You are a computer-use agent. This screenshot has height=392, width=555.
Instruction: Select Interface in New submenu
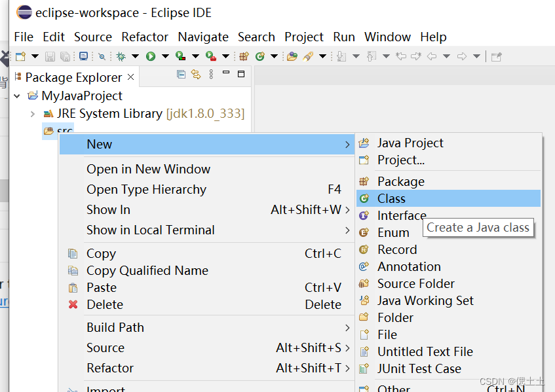click(x=448, y=215)
